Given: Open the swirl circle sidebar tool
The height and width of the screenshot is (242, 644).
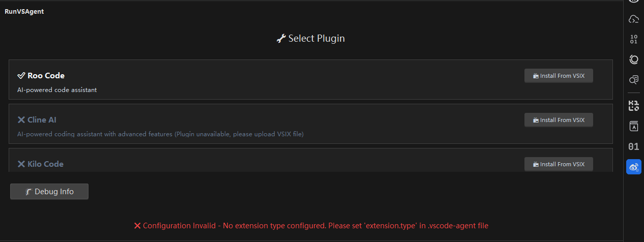Looking at the screenshot, I should [x=633, y=59].
